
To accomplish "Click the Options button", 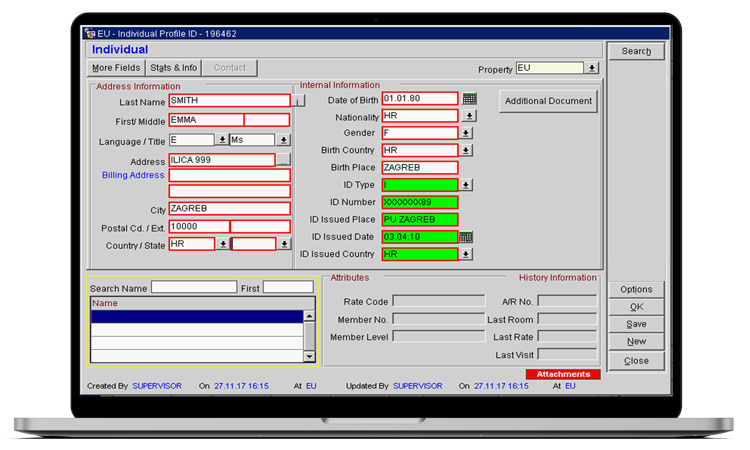I will (x=636, y=289).
